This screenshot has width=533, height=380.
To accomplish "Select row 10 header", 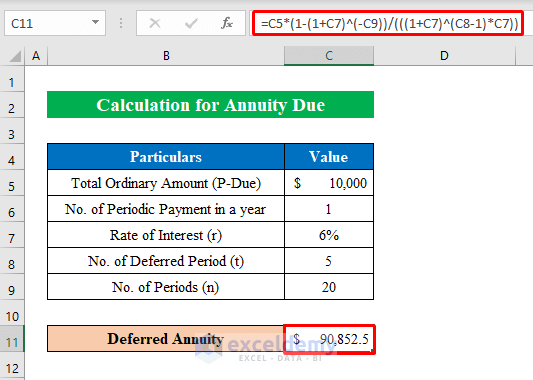I will click(12, 313).
